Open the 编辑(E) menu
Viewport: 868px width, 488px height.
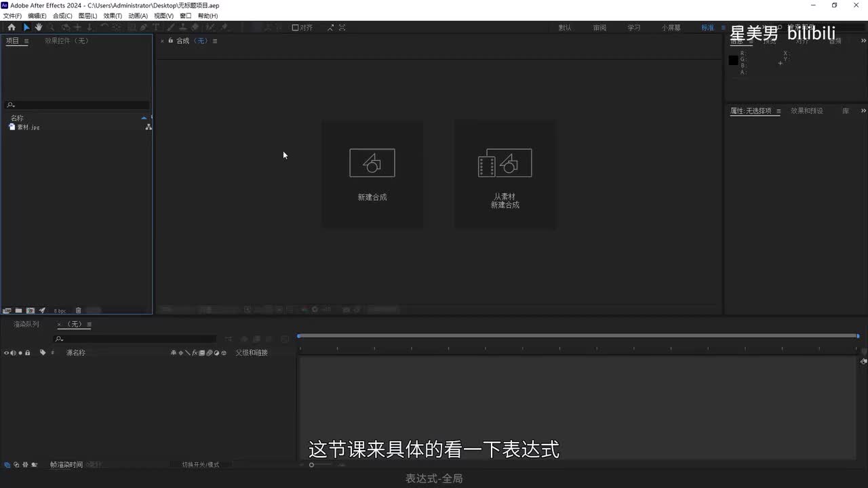[37, 16]
